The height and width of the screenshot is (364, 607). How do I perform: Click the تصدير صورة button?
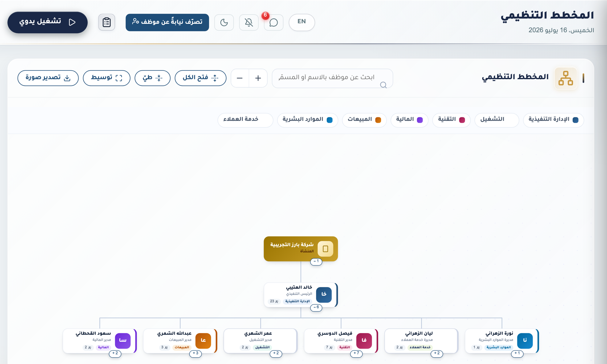[x=48, y=78]
